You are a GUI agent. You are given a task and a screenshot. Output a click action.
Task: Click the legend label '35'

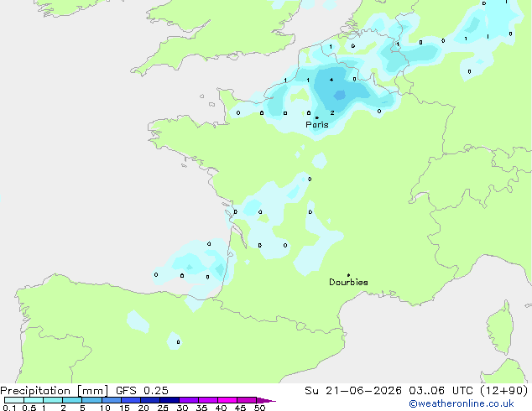pos(201,408)
